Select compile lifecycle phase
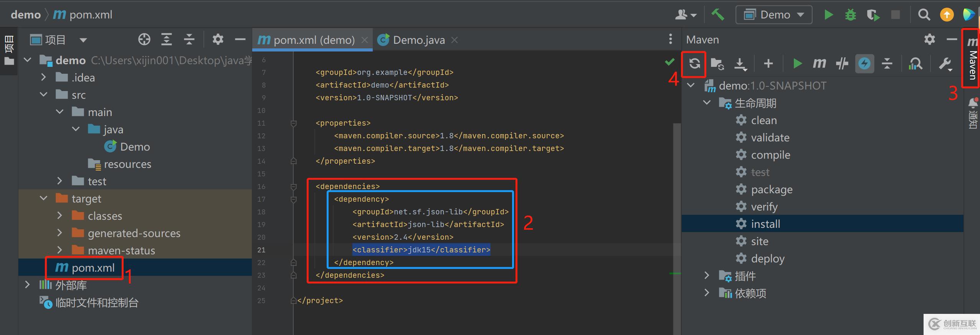The image size is (980, 335). (x=763, y=155)
